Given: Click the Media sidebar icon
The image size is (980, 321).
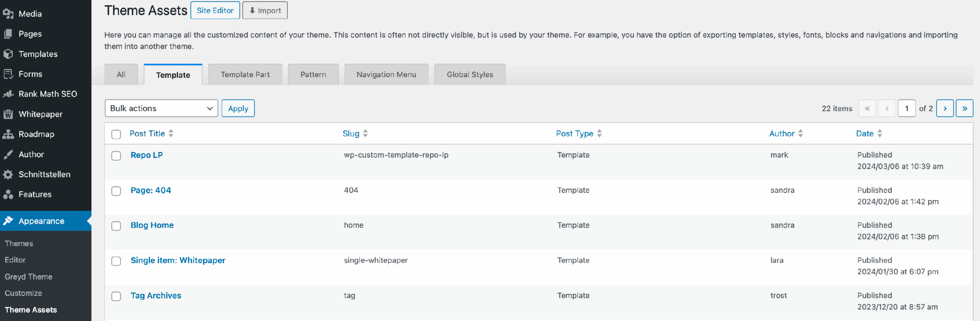Looking at the screenshot, I should tap(8, 14).
